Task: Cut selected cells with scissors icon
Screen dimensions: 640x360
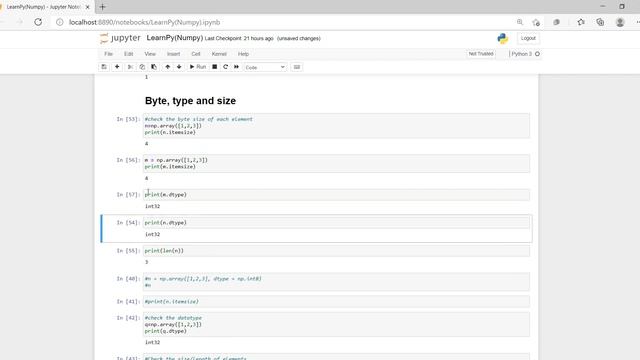Action: tap(130, 67)
